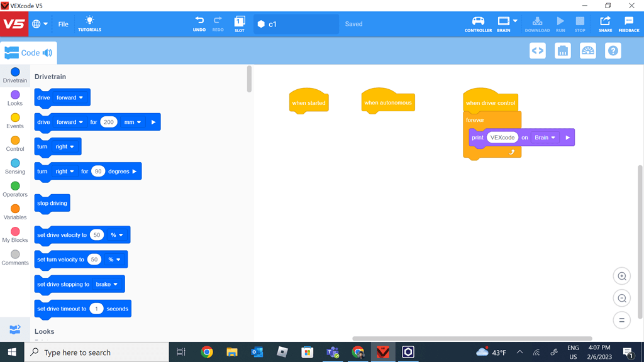The image size is (644, 362).
Task: Open Help with the question mark icon
Action: [x=612, y=50]
